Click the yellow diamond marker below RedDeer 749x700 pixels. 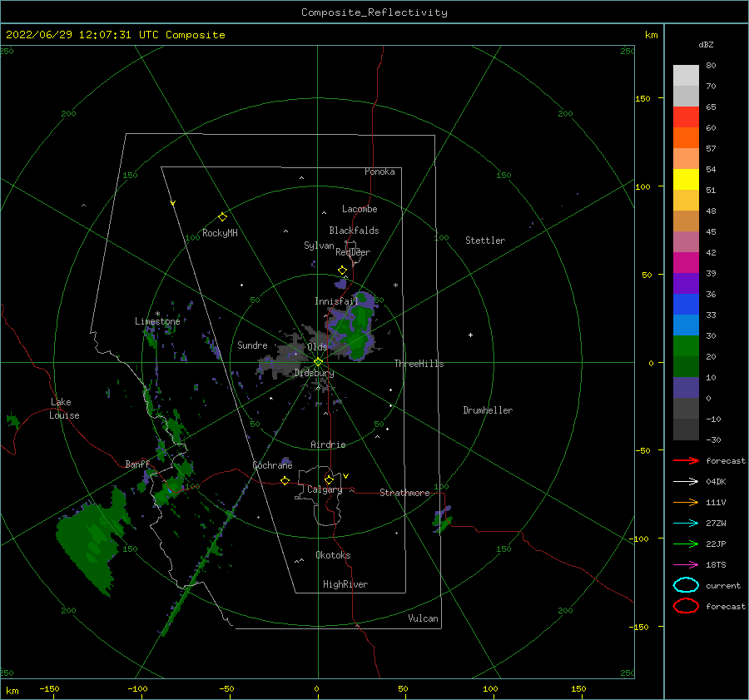pyautogui.click(x=342, y=271)
